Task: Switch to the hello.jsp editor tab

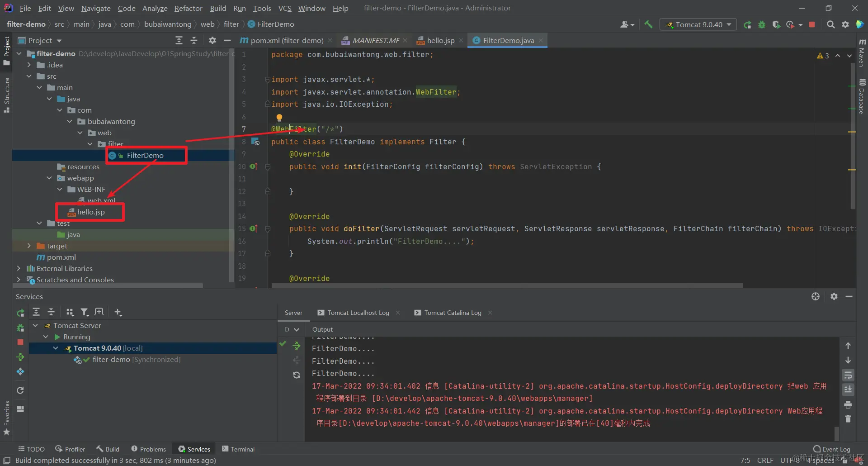Action: 440,40
